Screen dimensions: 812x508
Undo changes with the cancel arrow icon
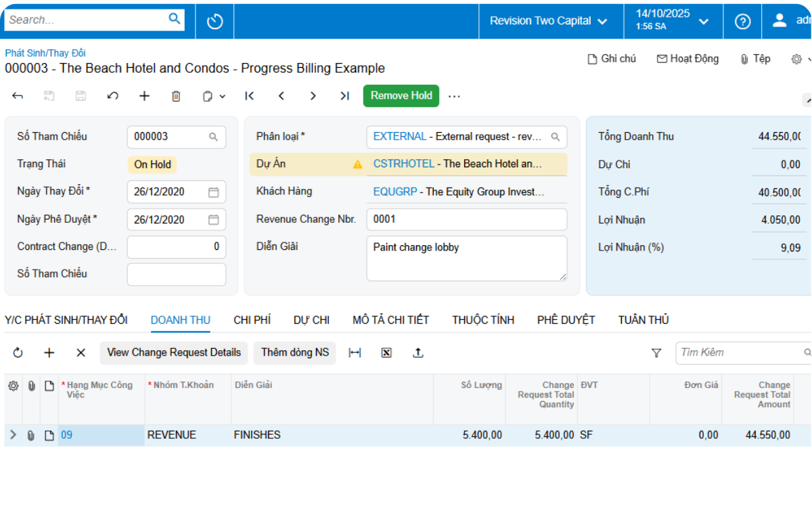tap(112, 96)
